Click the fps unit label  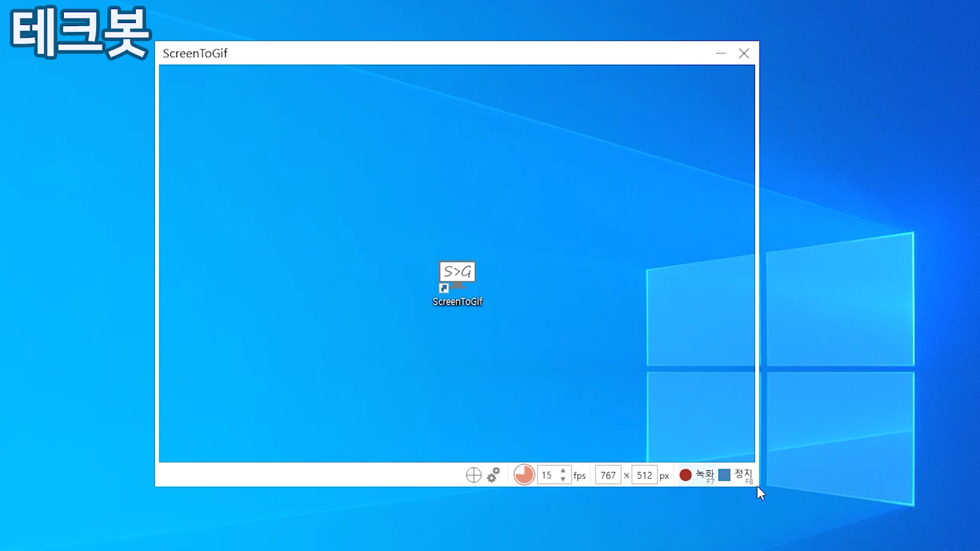coord(579,475)
